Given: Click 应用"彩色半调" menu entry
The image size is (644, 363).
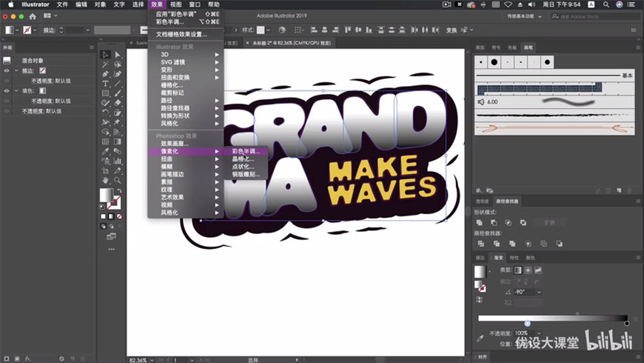Looking at the screenshot, I should (x=186, y=14).
